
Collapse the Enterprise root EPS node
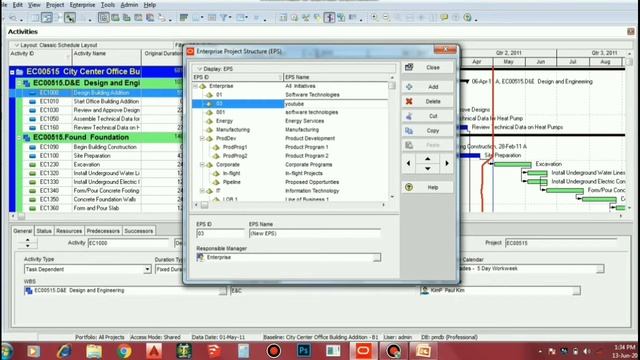196,86
